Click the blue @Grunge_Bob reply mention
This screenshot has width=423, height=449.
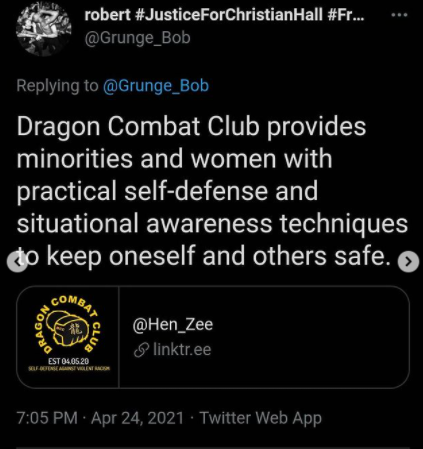tap(156, 86)
